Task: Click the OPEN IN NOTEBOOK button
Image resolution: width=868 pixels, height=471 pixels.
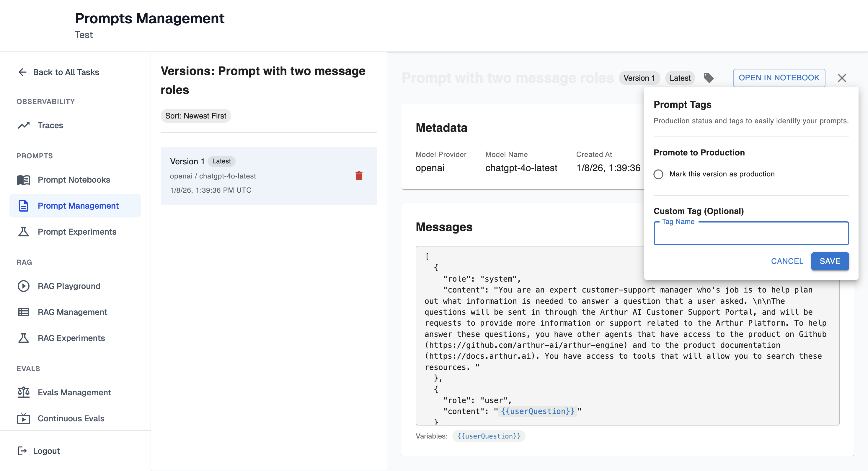Action: tap(779, 78)
